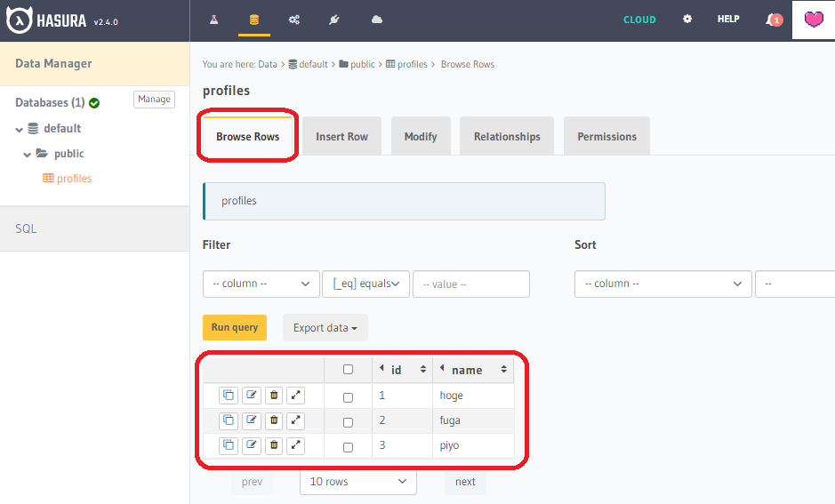Open the Remote Schemas plug icon
Image resolution: width=835 pixels, height=504 pixels.
[333, 20]
